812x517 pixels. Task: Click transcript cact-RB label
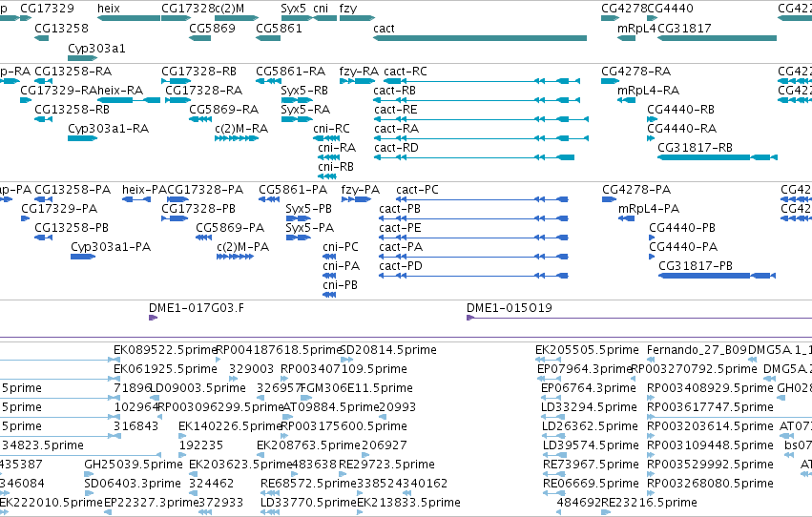coord(395,90)
